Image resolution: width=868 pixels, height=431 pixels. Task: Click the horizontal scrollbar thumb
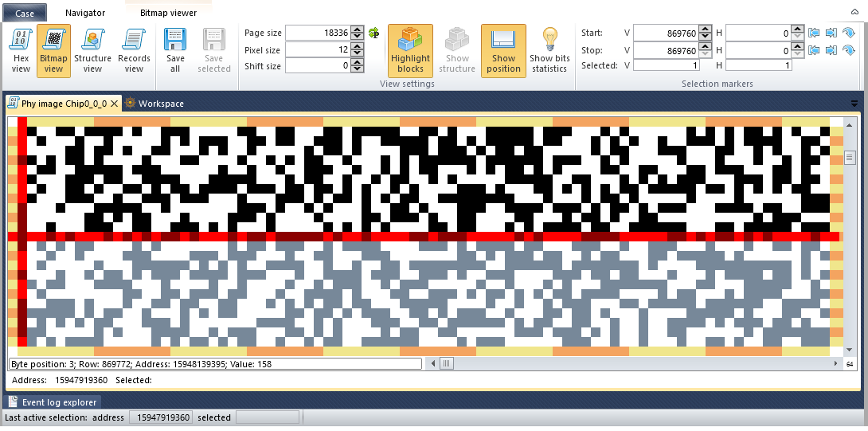click(447, 364)
